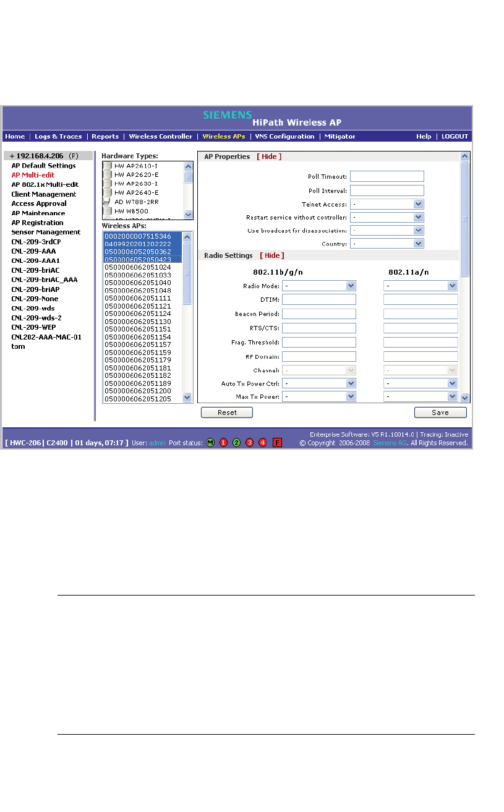Click the HW AP2630-I hardware icon

click(x=108, y=184)
